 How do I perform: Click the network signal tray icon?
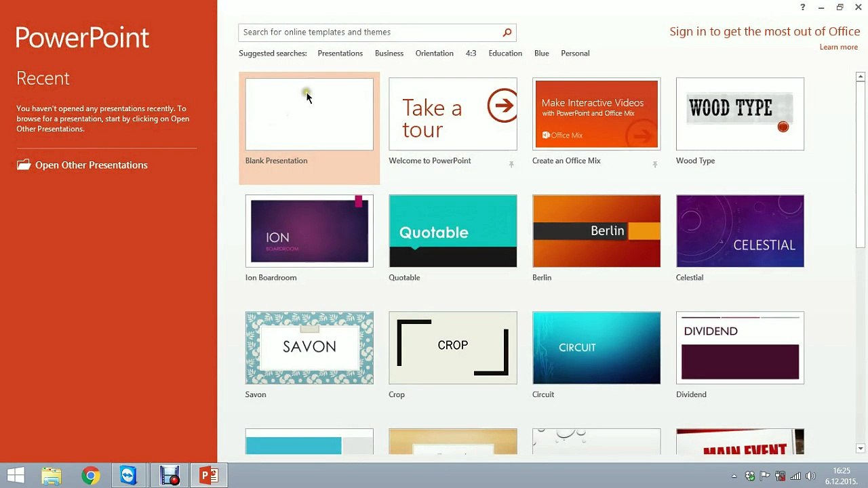coord(795,476)
